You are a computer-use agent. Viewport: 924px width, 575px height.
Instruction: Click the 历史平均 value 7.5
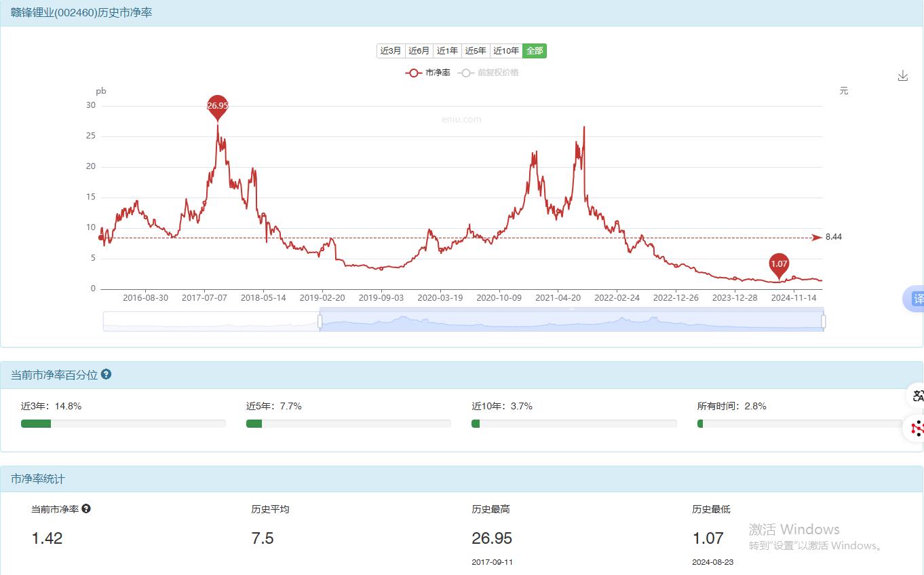263,538
